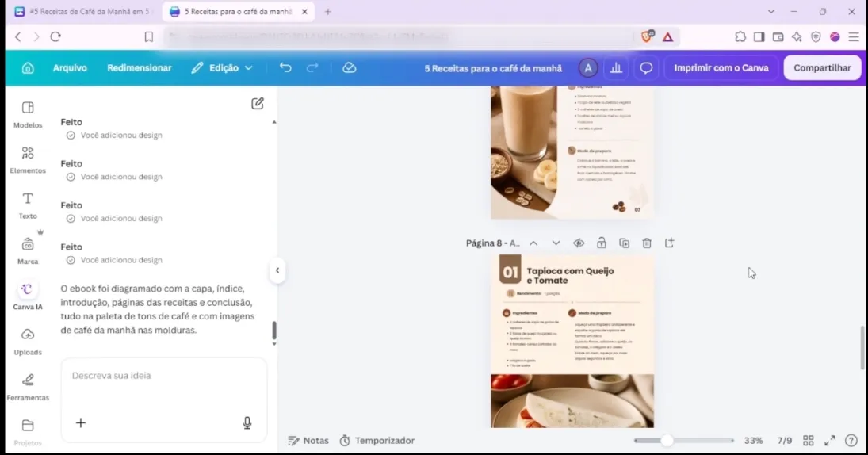The height and width of the screenshot is (455, 868).
Task: Open a new browser tab
Action: point(327,12)
